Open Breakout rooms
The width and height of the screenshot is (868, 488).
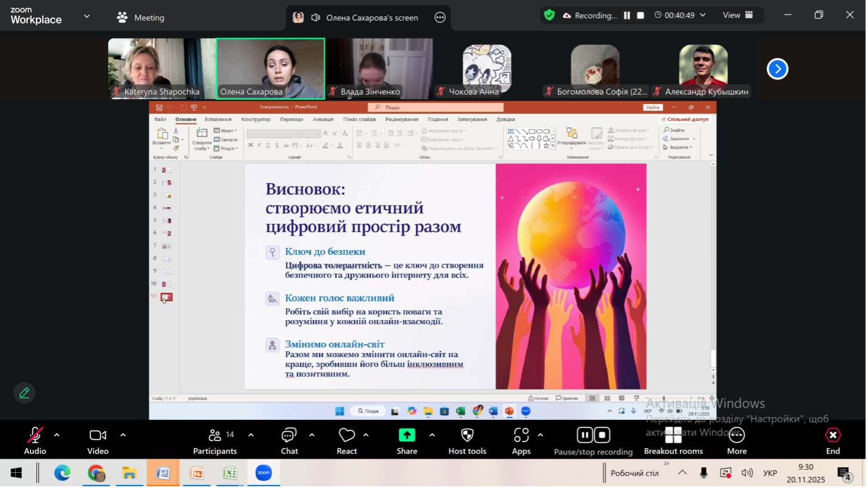(x=673, y=440)
